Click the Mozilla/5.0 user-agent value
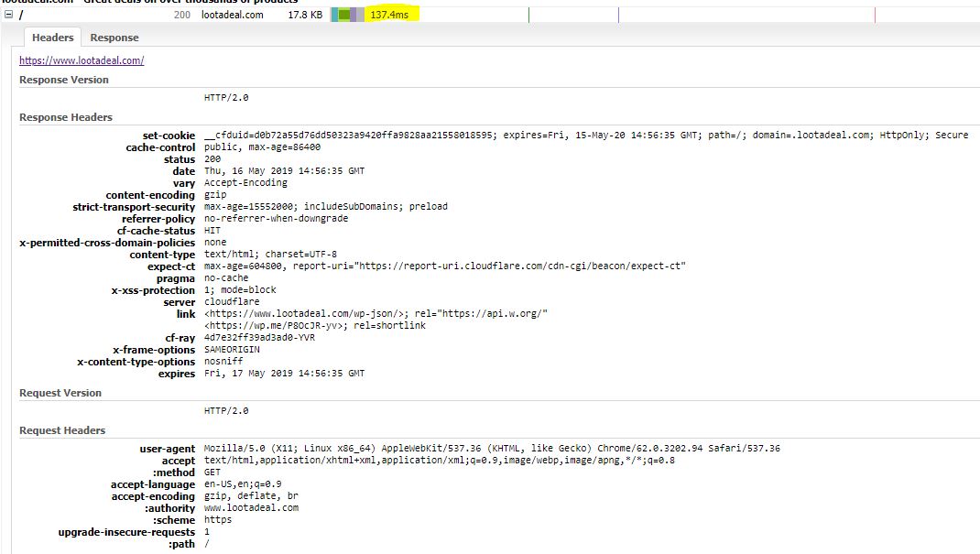 click(492, 448)
